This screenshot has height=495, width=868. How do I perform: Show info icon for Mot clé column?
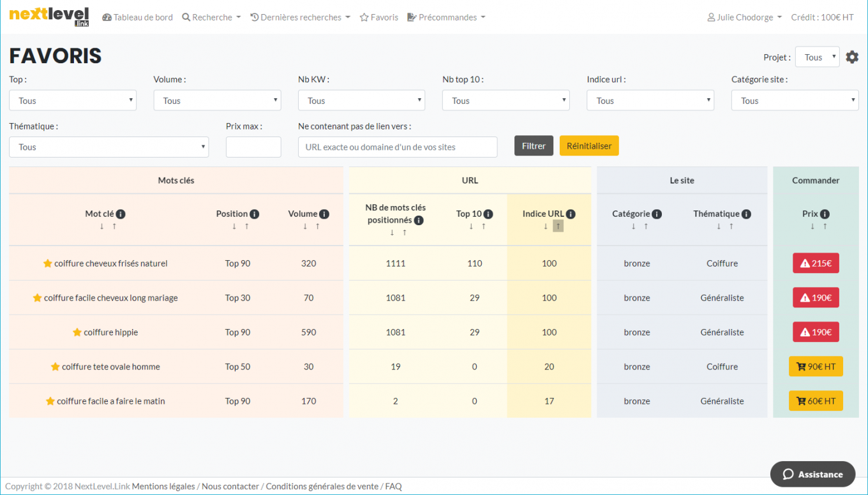click(x=121, y=214)
